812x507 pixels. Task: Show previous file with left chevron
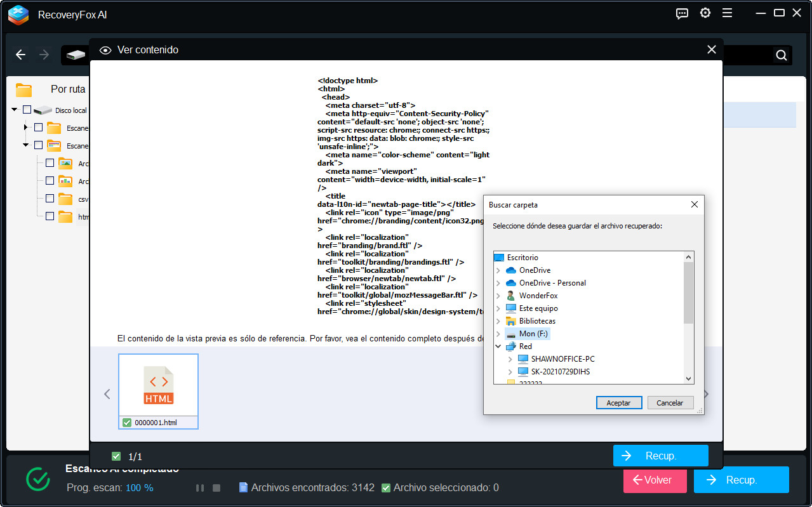tap(107, 394)
